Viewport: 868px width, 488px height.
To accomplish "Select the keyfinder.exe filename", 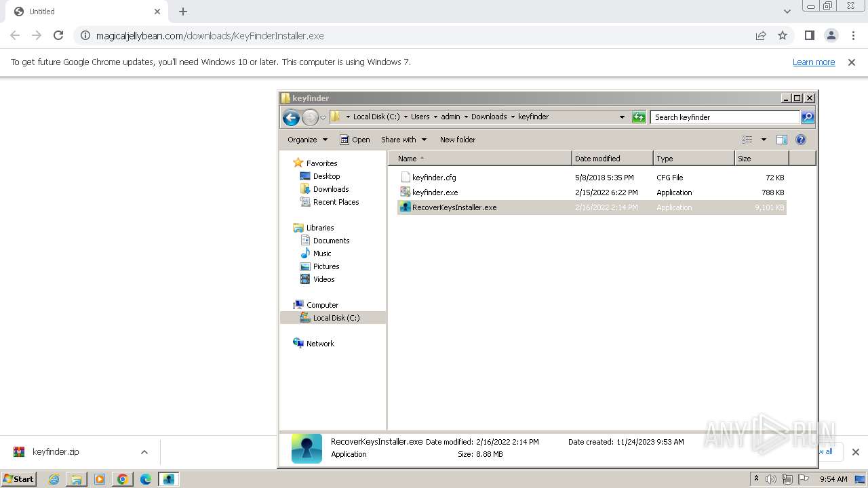I will tap(435, 192).
